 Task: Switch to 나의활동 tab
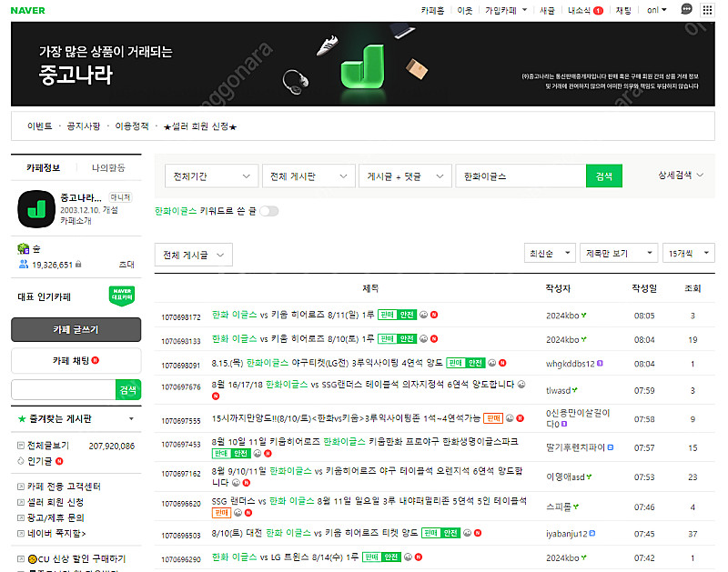(x=108, y=167)
